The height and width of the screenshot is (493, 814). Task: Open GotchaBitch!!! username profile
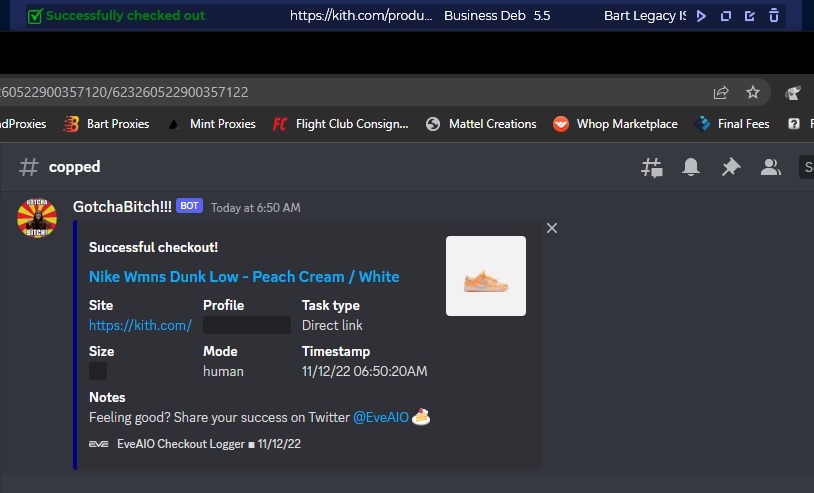tap(122, 207)
